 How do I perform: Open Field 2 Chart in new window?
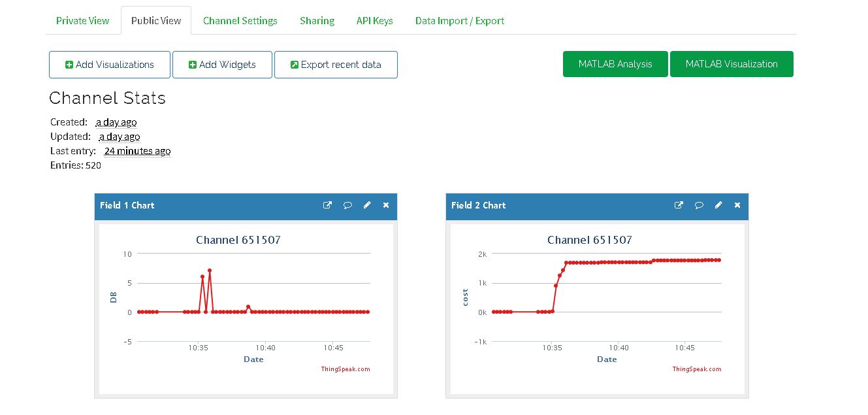(679, 205)
